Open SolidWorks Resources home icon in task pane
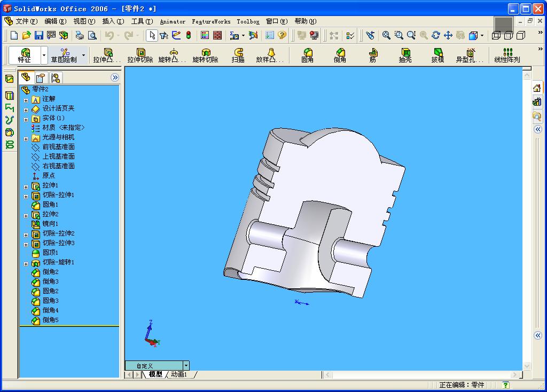Screen dimensions: 547x392 pos(537,88)
